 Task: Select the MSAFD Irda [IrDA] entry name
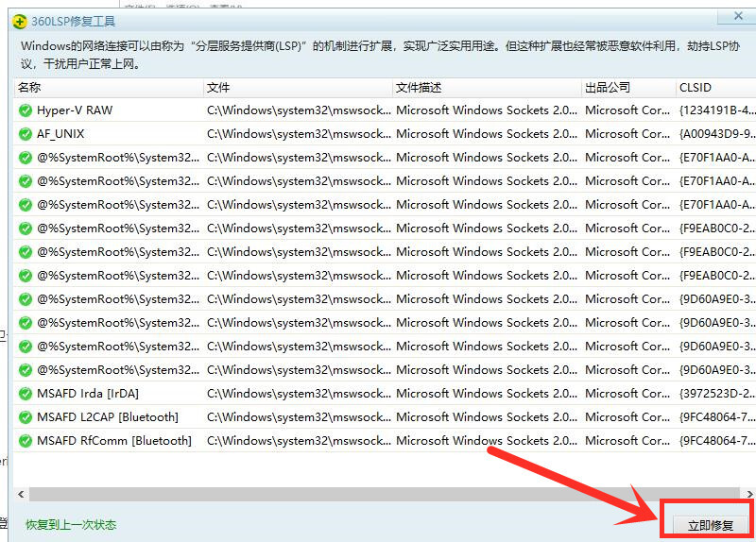click(87, 394)
